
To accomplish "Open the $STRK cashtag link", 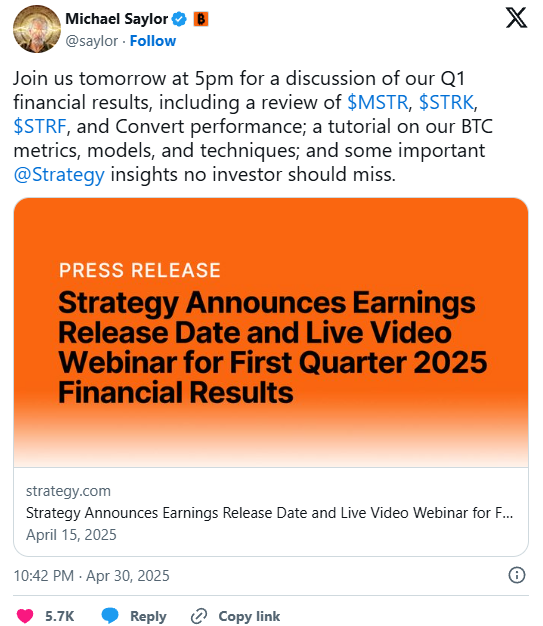I will coord(446,102).
